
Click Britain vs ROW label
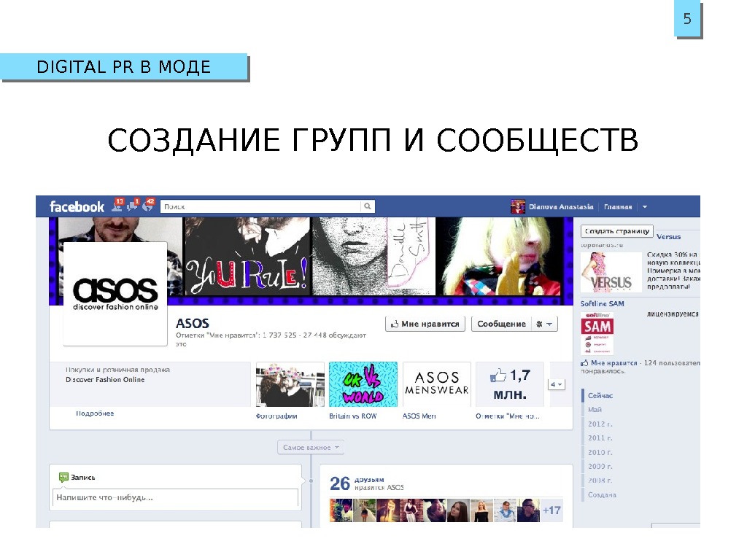[352, 416]
